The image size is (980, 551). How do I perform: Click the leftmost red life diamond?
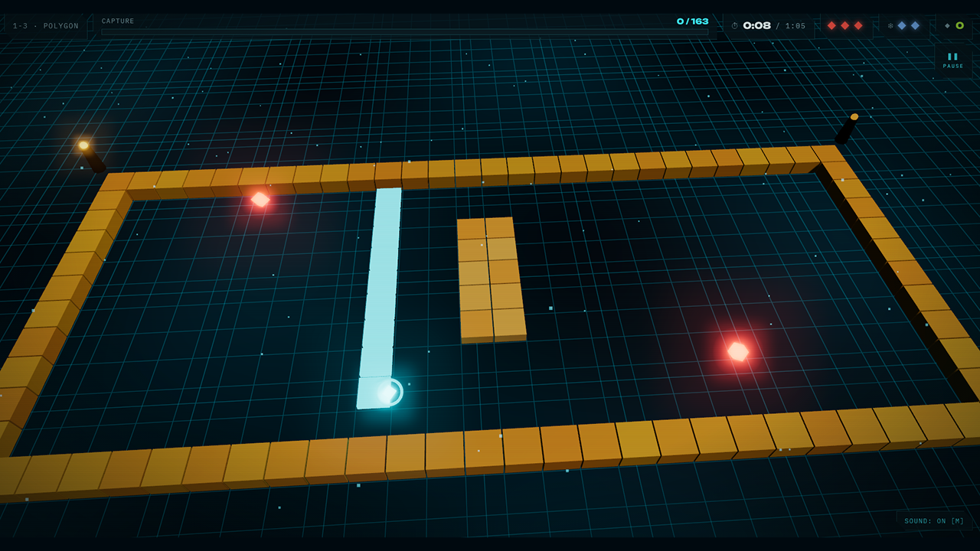coord(831,25)
